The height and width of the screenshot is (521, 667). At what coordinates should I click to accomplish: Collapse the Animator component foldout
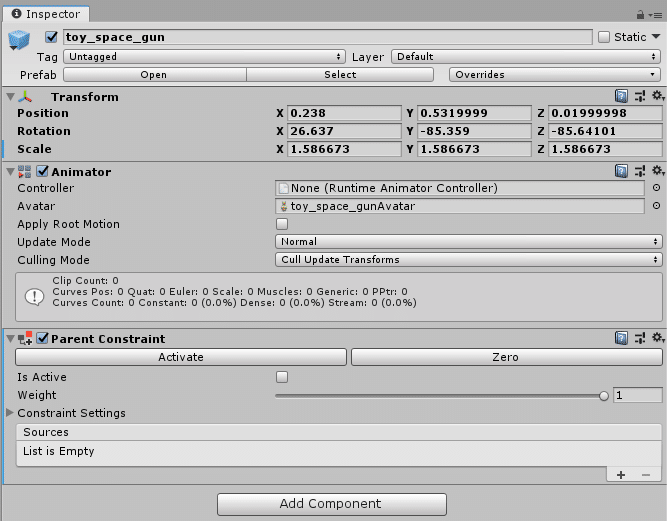tap(11, 172)
